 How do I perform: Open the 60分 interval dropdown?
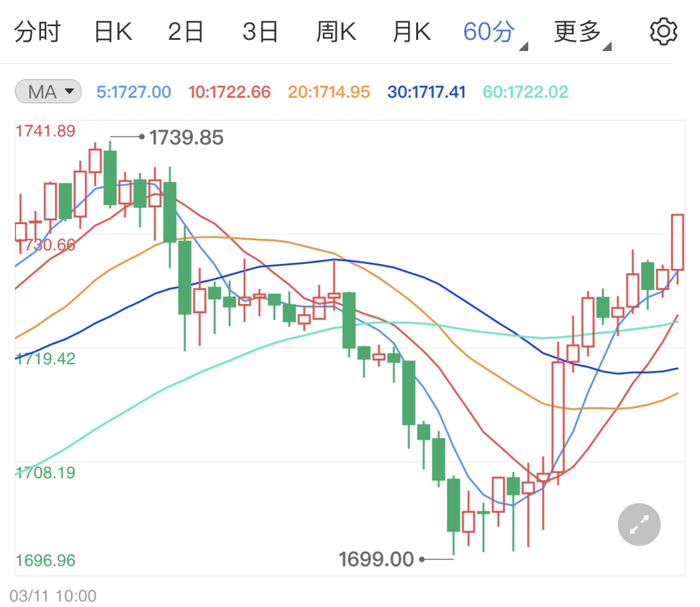[495, 34]
